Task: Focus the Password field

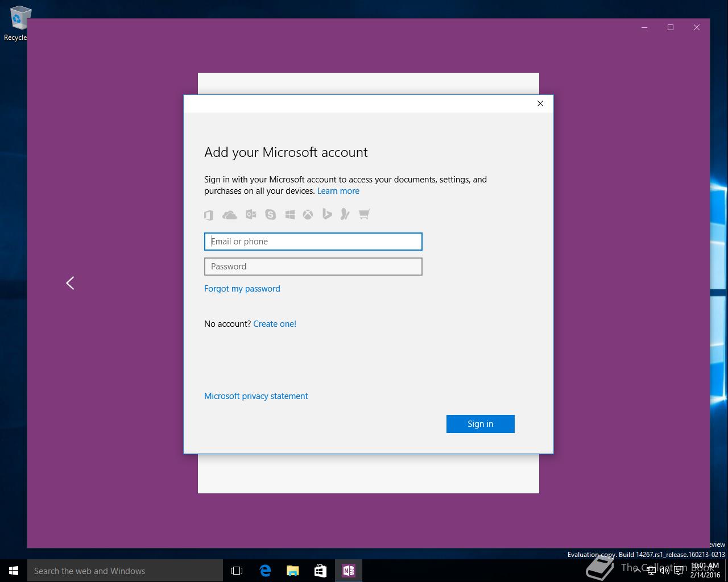Action: point(313,267)
